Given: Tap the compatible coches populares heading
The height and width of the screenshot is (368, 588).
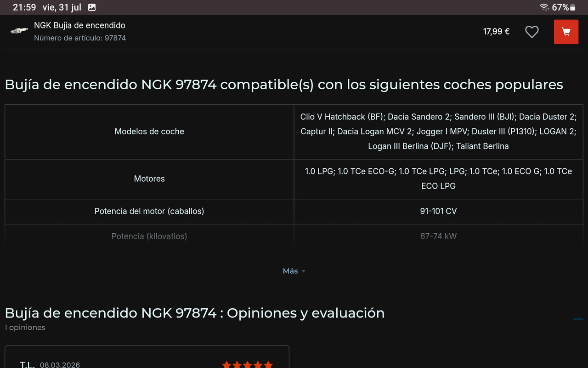Looking at the screenshot, I should point(284,85).
